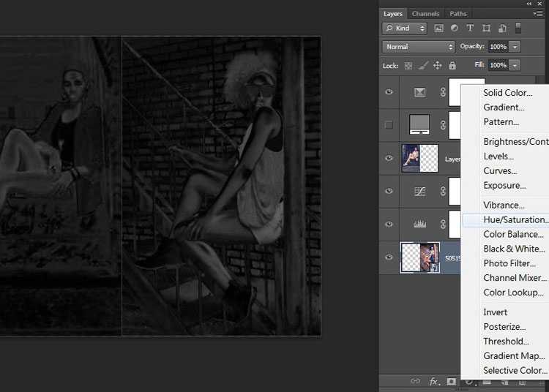
Task: Click the type layer filter icon
Action: pos(470,29)
